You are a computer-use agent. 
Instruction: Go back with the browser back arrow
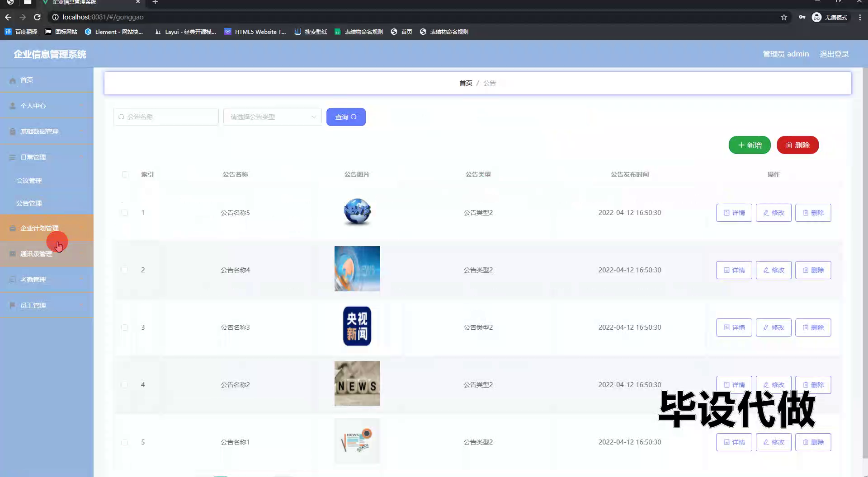[8, 17]
